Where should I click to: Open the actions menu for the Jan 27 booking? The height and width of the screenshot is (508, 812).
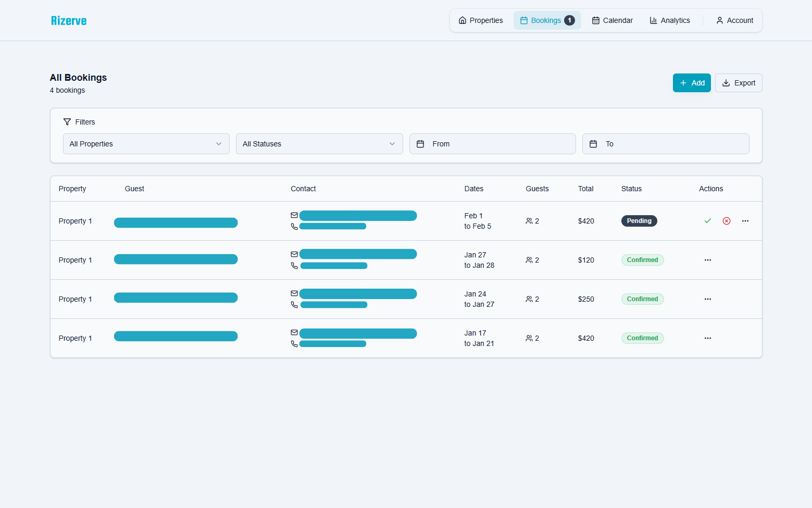coord(707,259)
